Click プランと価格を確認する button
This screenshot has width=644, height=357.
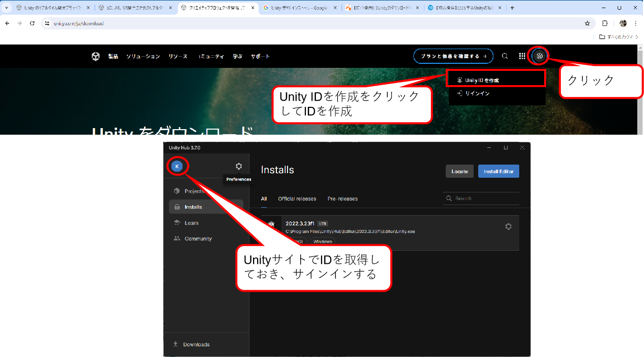click(x=453, y=56)
